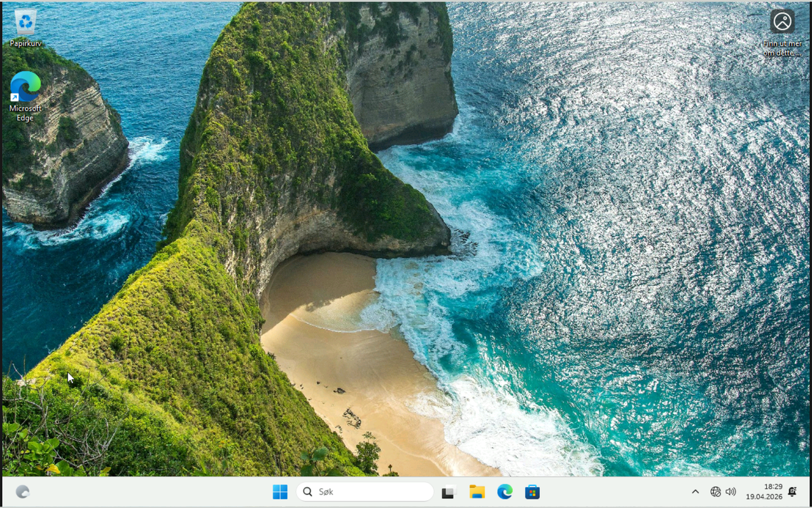
Task: Launch File Explorer from the taskbar
Action: coord(478,492)
